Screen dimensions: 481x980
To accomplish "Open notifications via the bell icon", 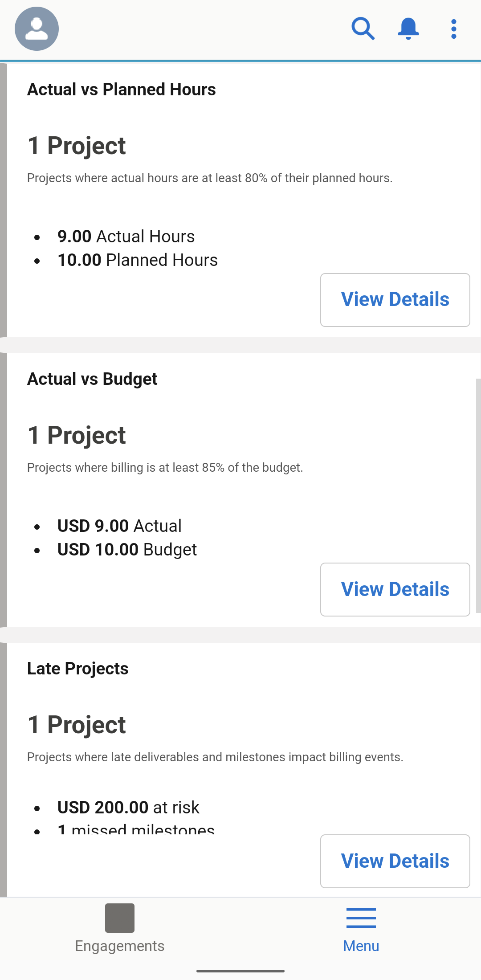I will click(408, 29).
